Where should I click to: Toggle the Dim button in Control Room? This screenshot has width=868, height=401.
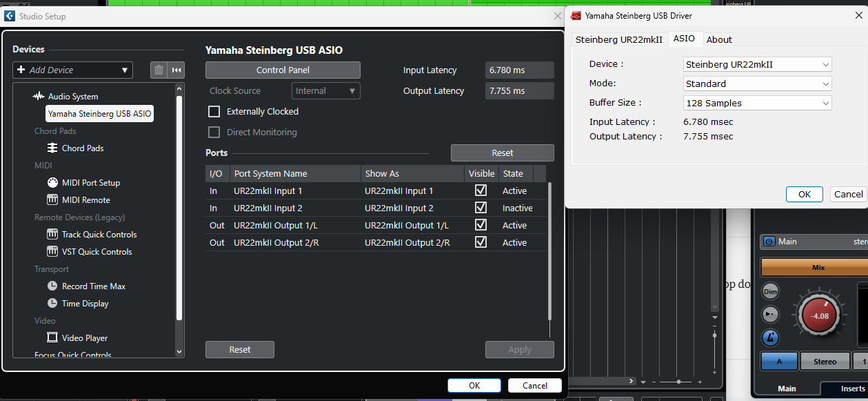pyautogui.click(x=771, y=291)
